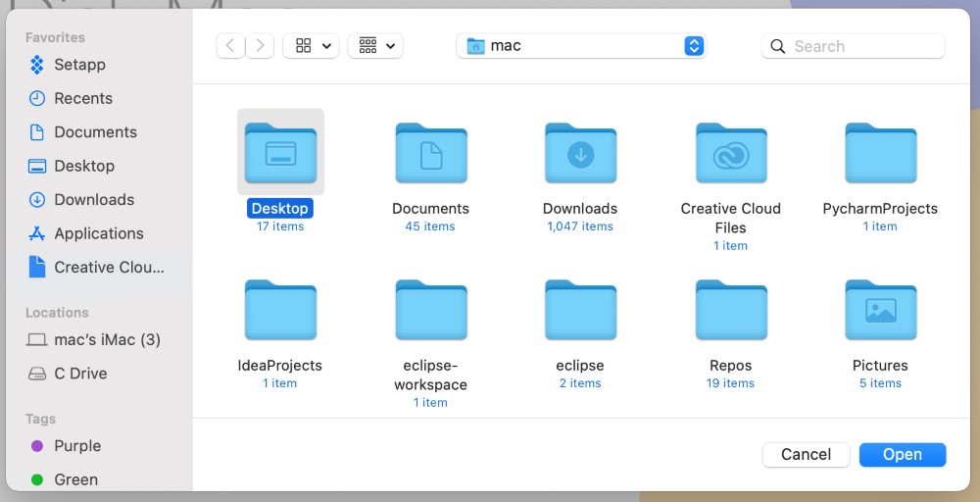
Task: Select the IdeaProjects folder
Action: 280,310
